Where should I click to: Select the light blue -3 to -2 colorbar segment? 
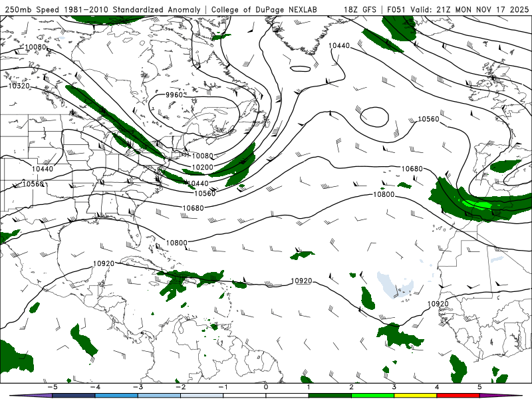(x=159, y=396)
